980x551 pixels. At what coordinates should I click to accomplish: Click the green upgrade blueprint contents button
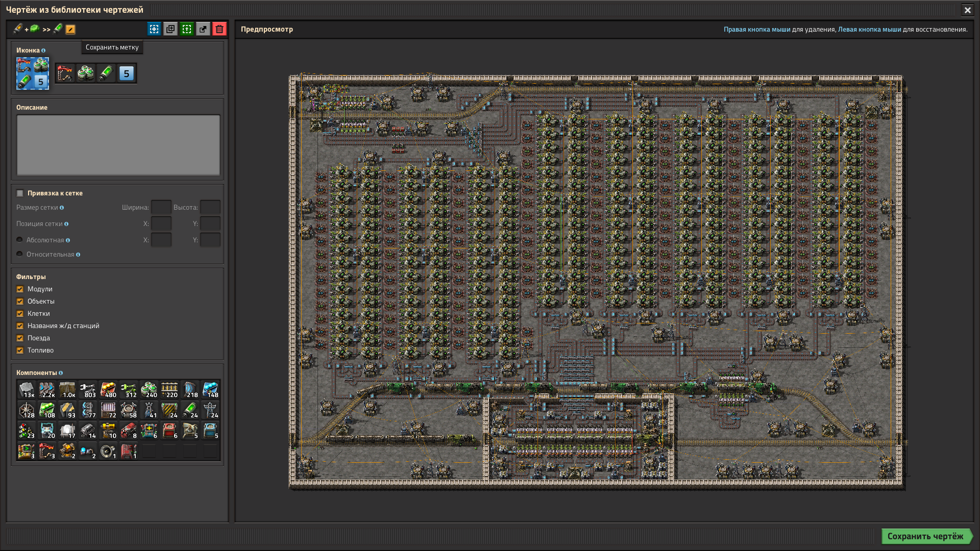(187, 29)
